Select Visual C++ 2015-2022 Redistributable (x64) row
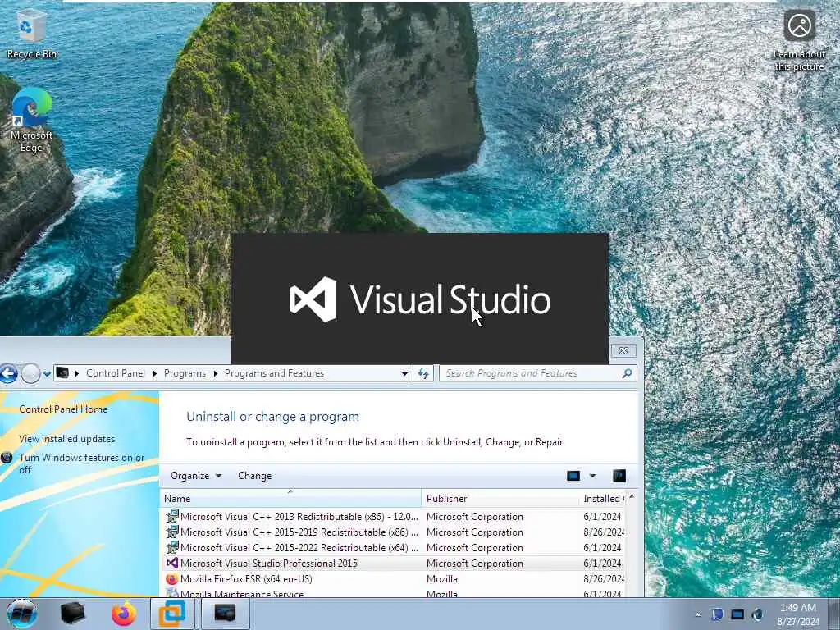The height and width of the screenshot is (630, 840). click(393, 547)
